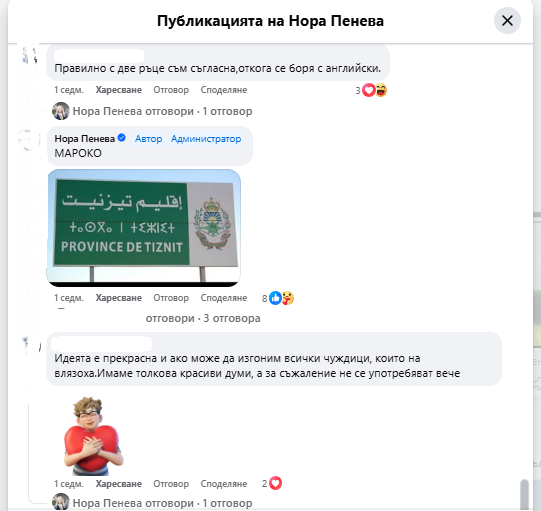
Task: Click the care emoji reaction under МАРОКО comment
Action: pyautogui.click(x=288, y=298)
